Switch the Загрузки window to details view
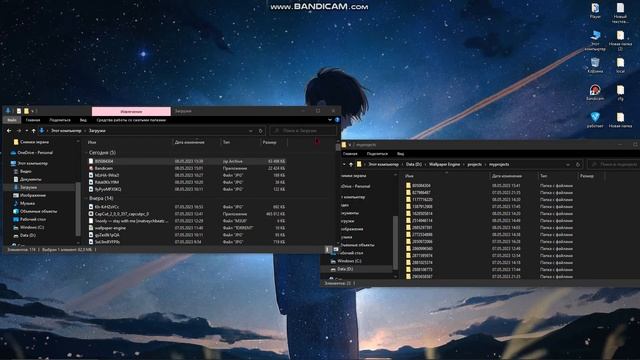 (x=327, y=249)
